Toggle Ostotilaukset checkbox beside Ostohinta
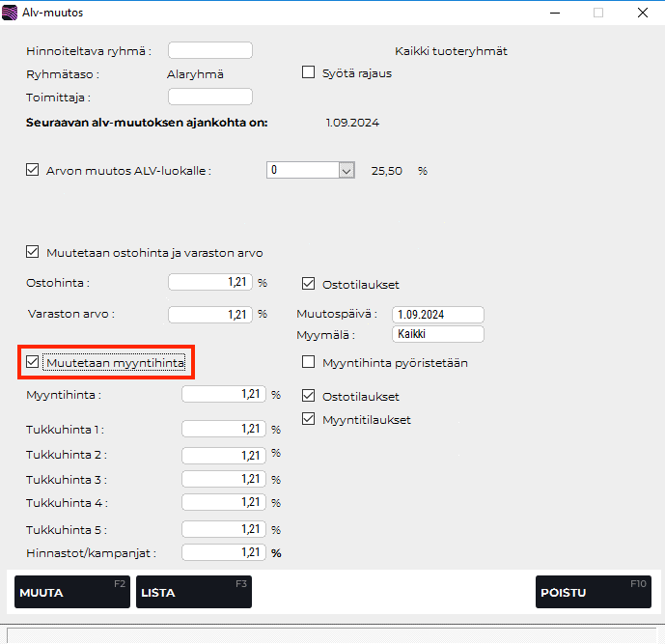The image size is (665, 644). pos(309,284)
